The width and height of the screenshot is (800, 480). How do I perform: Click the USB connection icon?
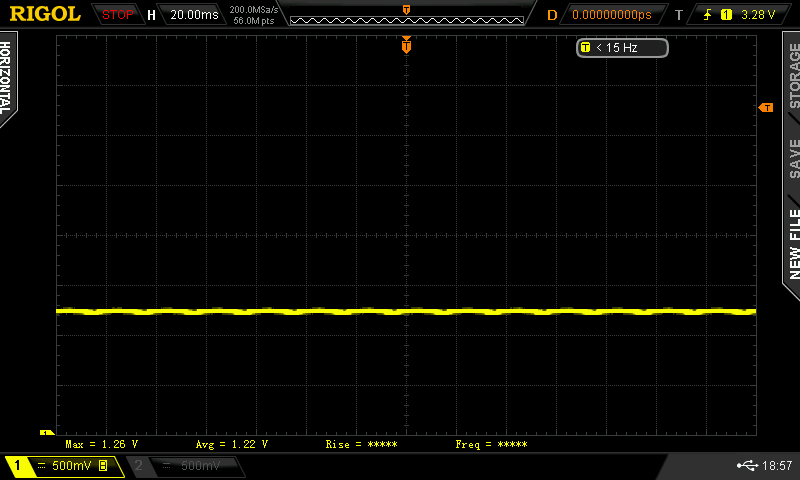coord(747,465)
